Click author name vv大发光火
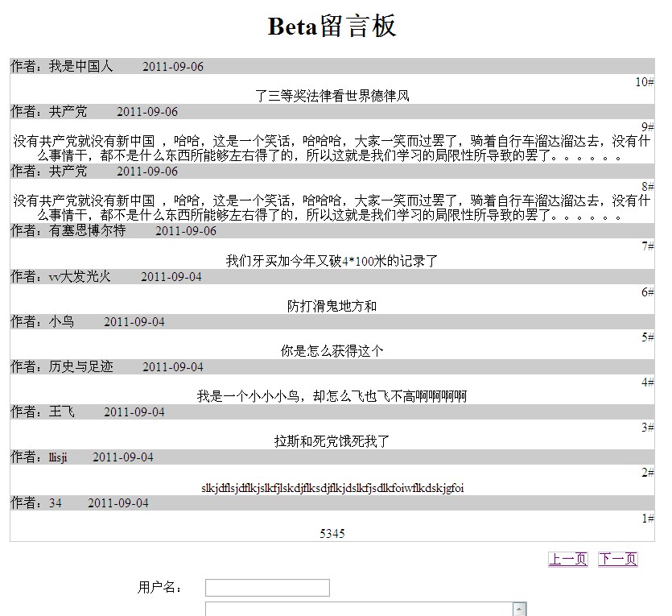The width and height of the screenshot is (672, 616). [x=80, y=276]
